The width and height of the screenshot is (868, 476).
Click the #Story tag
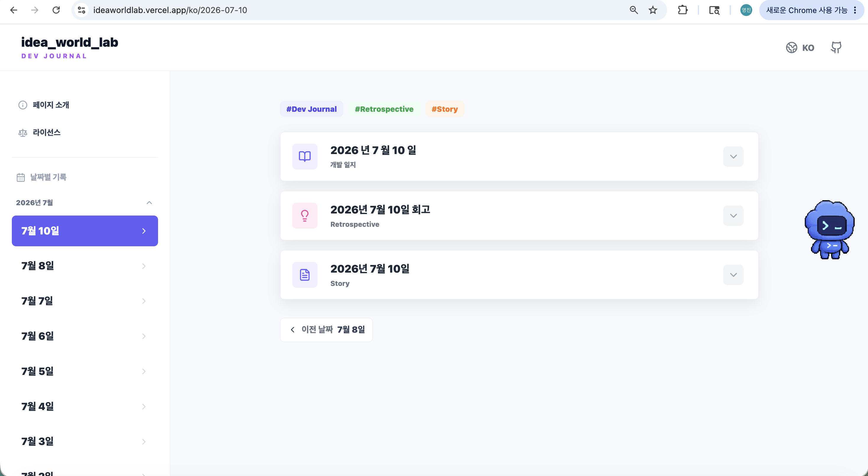(x=444, y=109)
